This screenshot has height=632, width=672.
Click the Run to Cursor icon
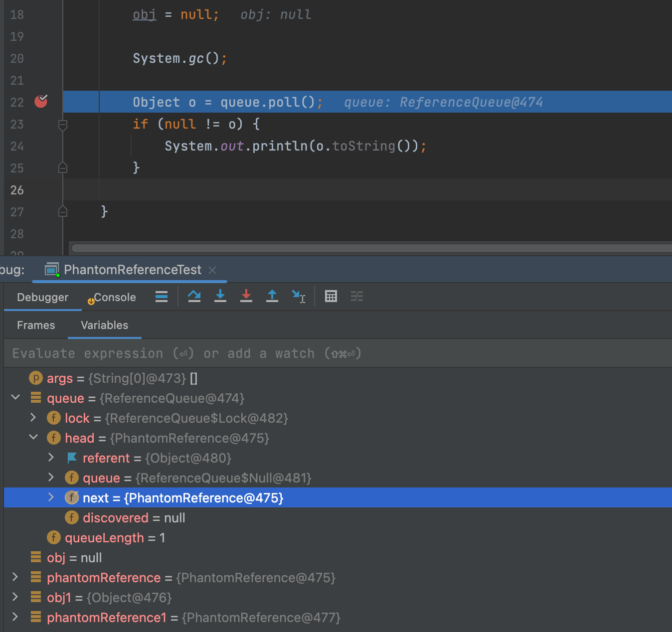point(298,297)
